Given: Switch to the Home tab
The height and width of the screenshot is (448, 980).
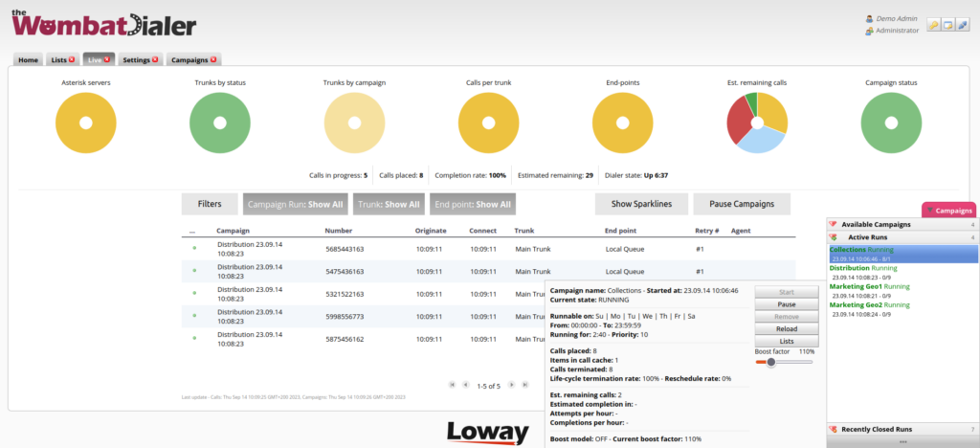Looking at the screenshot, I should [28, 59].
